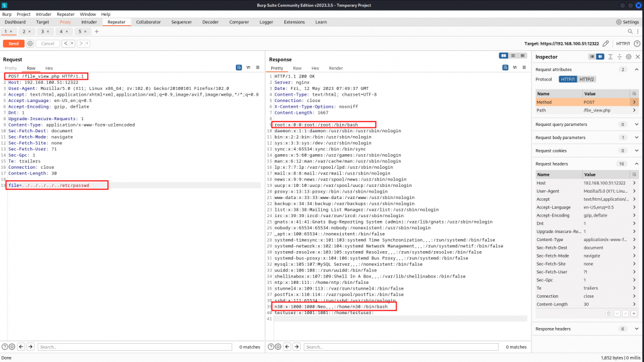The width and height of the screenshot is (644, 362).
Task: Collapse Request headers section
Action: (636, 164)
